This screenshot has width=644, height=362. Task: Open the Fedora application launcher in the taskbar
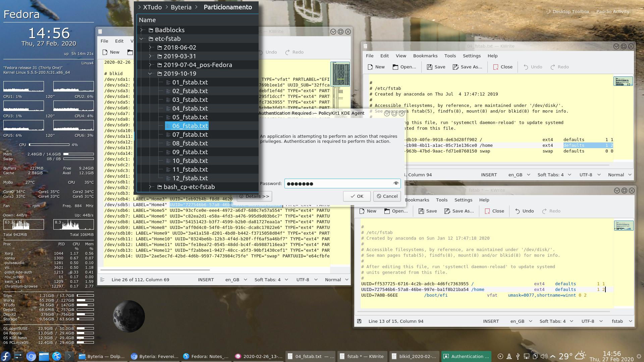pyautogui.click(x=5, y=356)
